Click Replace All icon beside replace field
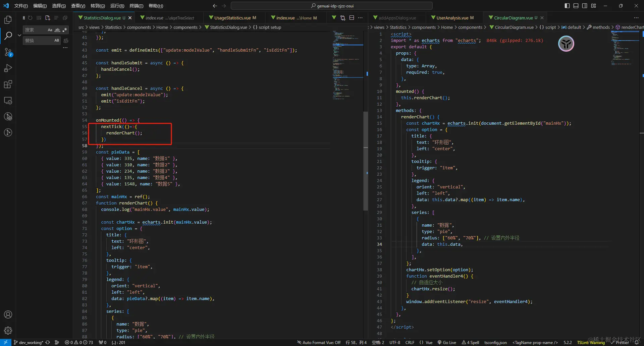 pos(66,41)
